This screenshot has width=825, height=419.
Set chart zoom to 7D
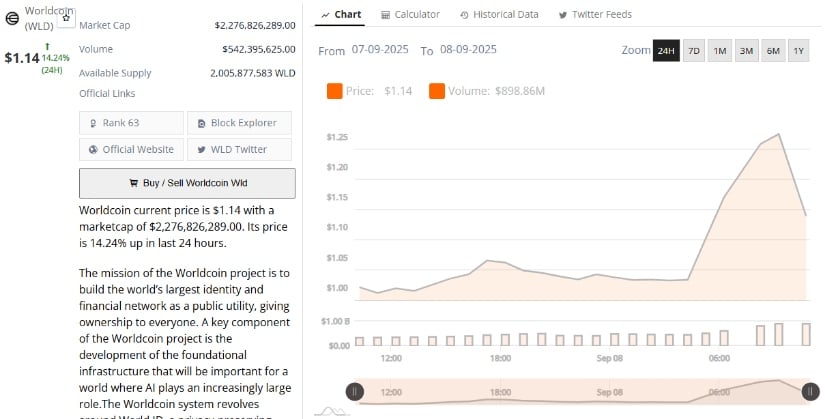pos(694,51)
